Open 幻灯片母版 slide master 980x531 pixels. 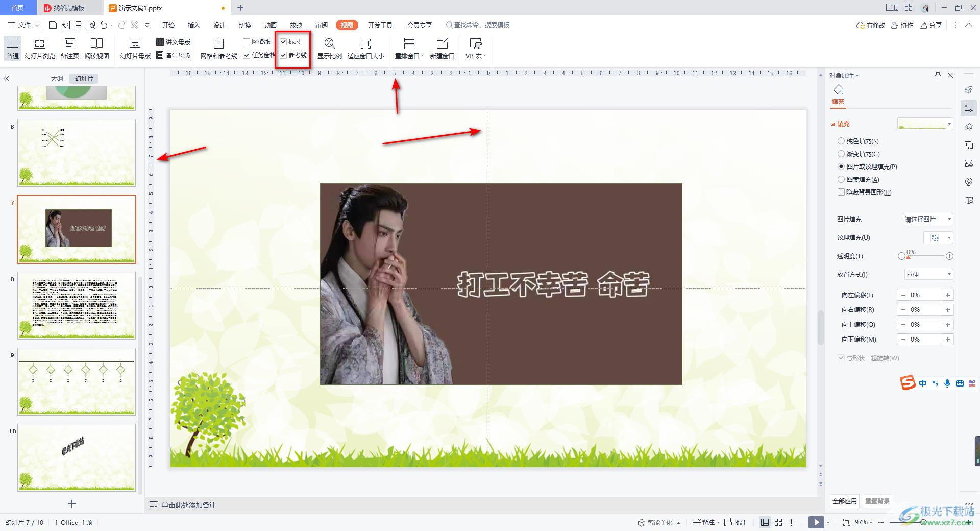tap(135, 49)
